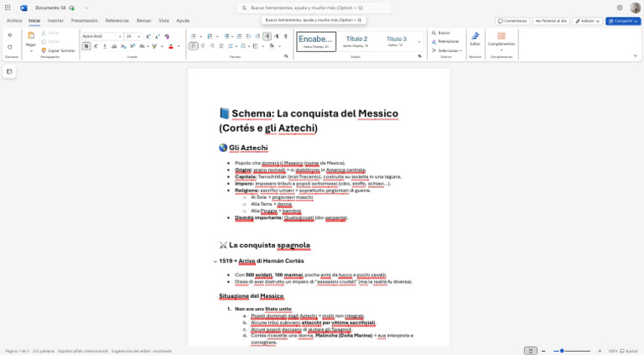The height and width of the screenshot is (355, 644).
Task: Open the Edición mode dropdown
Action: tap(587, 21)
